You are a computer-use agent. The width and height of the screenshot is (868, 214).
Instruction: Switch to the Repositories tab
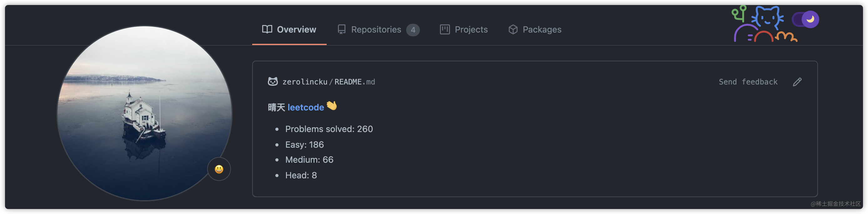(x=378, y=30)
